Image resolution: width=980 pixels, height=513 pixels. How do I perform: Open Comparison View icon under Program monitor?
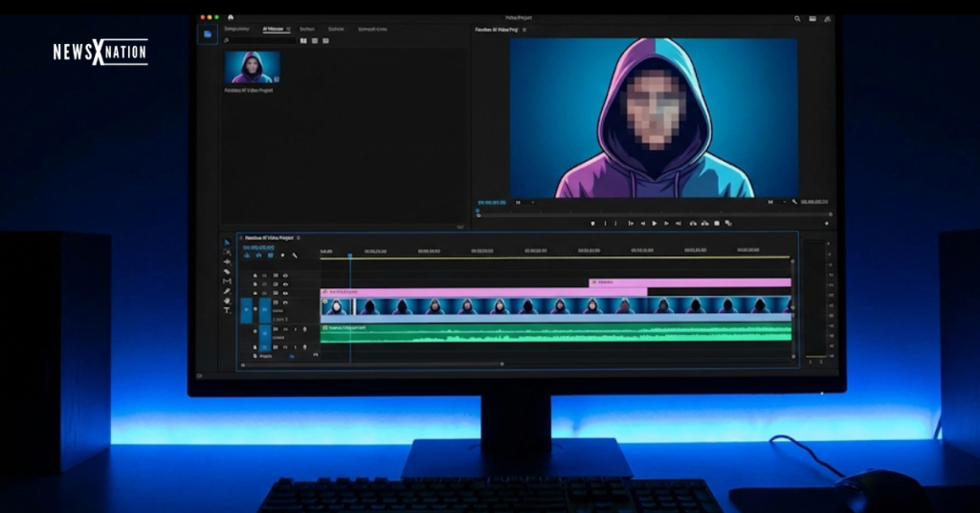728,223
